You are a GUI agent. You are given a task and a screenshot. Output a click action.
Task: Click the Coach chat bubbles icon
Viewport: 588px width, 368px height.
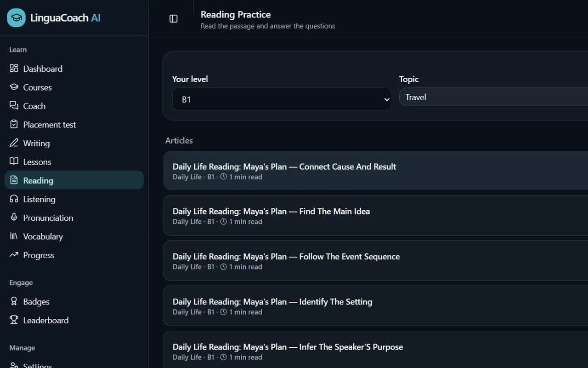14,106
